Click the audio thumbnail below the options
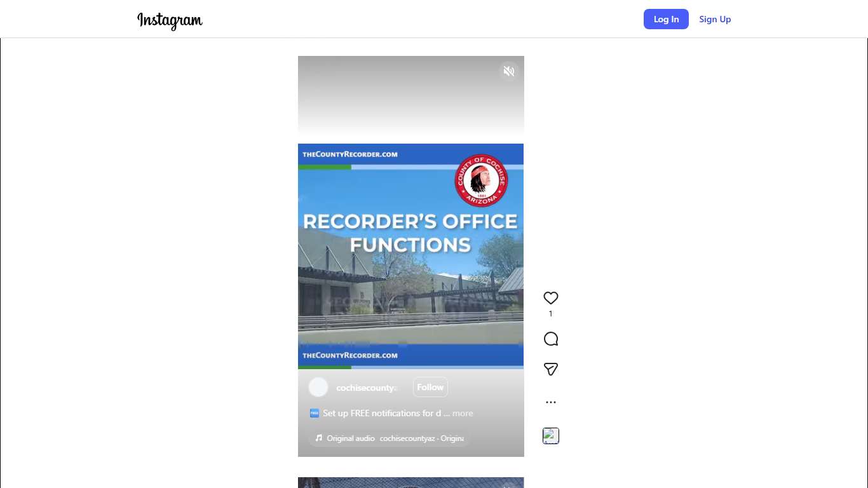Viewport: 868px width, 488px height. click(x=550, y=436)
